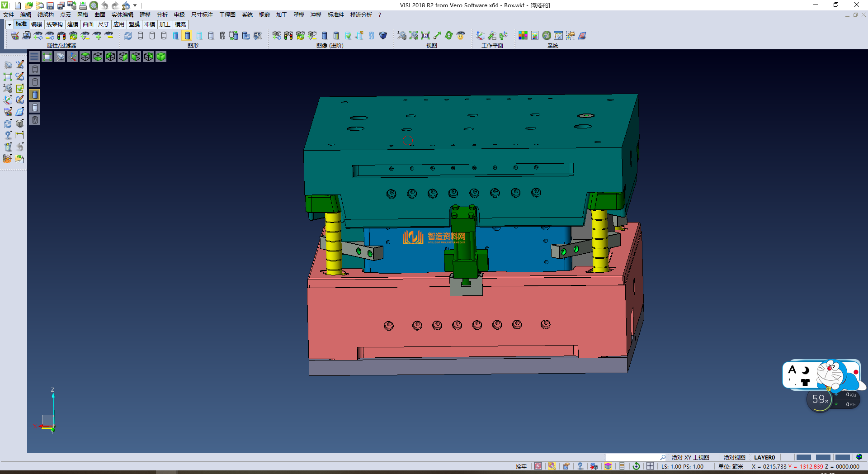Click the LAYER0 label in status bar
The width and height of the screenshot is (868, 474).
click(764, 457)
